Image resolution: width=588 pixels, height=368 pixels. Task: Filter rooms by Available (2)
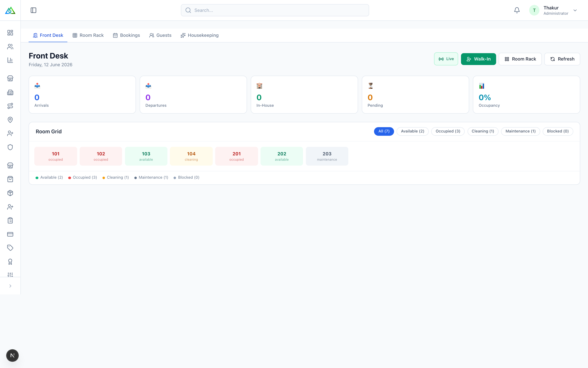coord(412,131)
